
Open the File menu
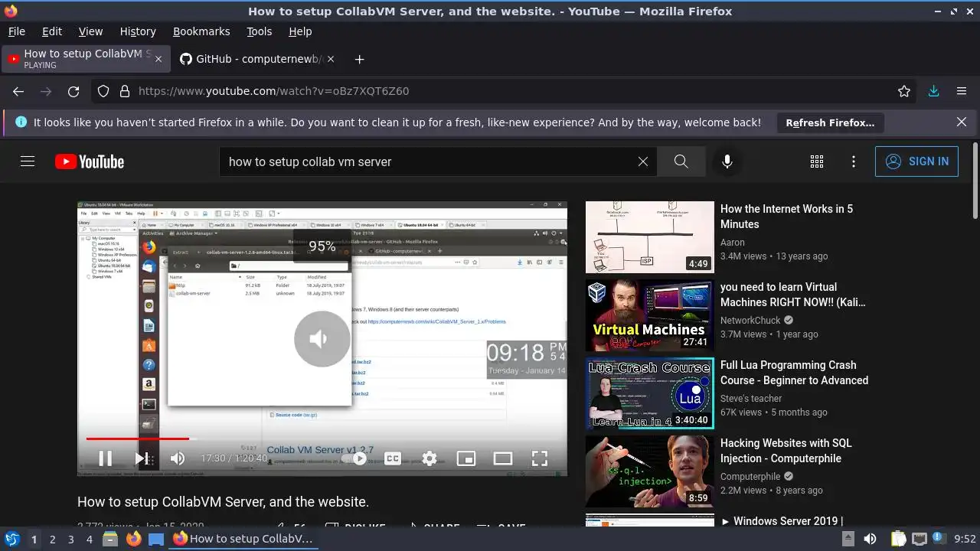(x=16, y=31)
